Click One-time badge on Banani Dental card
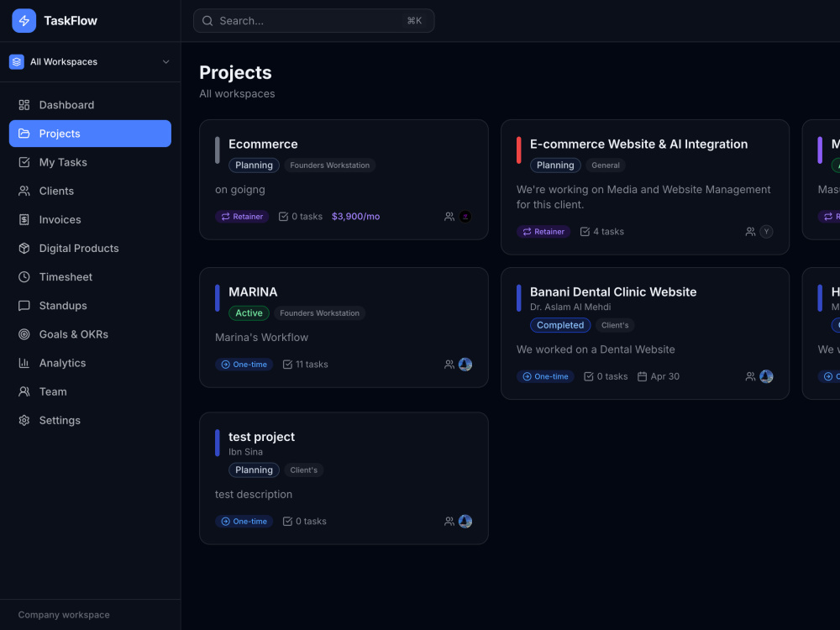This screenshot has width=840, height=630. [545, 376]
